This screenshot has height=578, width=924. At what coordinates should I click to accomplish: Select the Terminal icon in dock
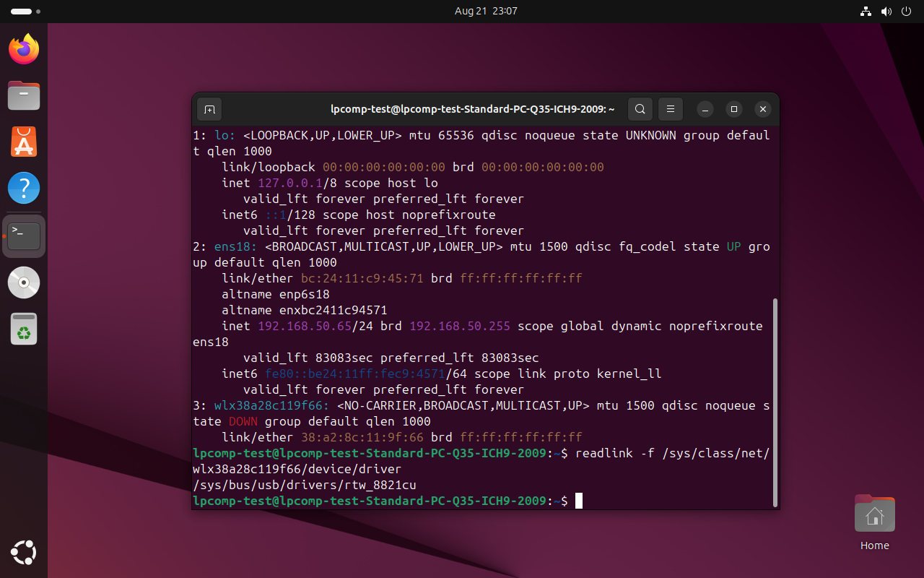24,236
